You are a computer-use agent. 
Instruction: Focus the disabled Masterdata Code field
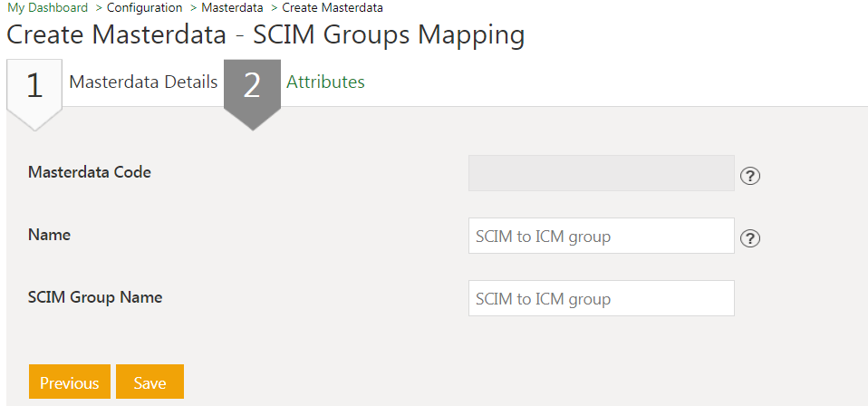coord(601,172)
